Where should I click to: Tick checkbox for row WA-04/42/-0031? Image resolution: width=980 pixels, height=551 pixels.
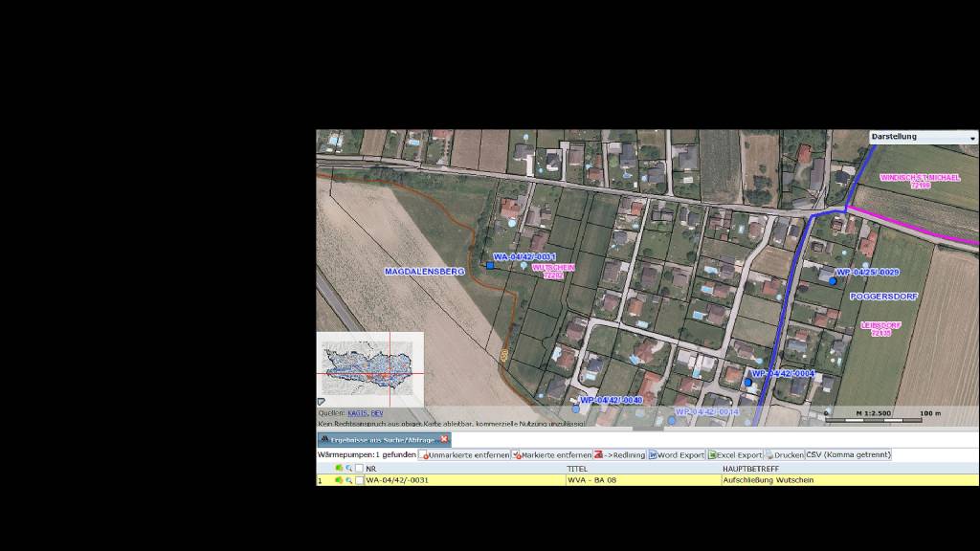(360, 480)
